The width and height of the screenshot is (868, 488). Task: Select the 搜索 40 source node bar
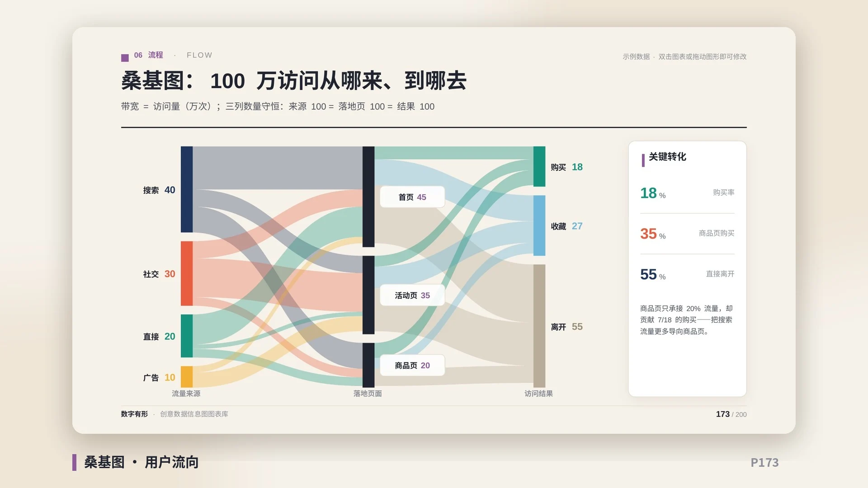[187, 189]
